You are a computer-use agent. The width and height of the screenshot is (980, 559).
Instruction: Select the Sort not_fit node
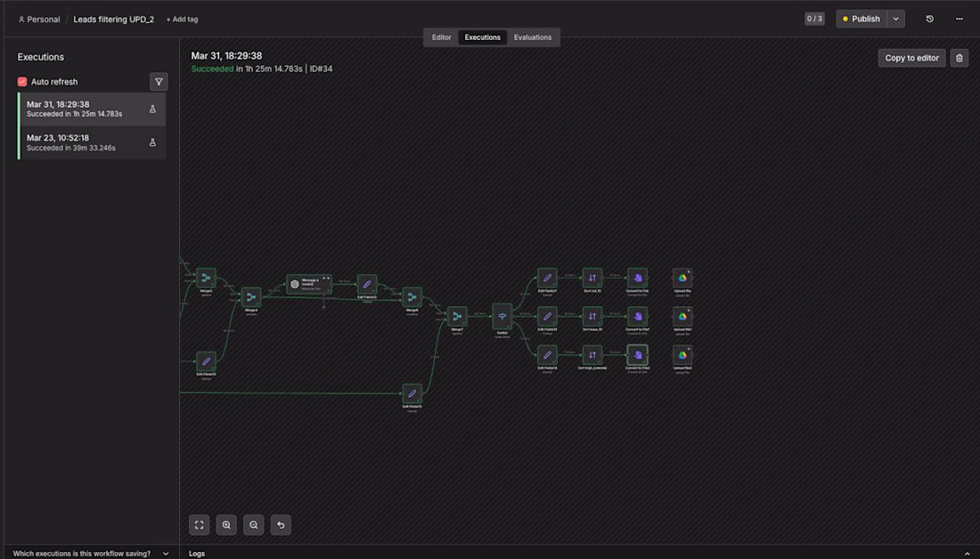pos(592,278)
